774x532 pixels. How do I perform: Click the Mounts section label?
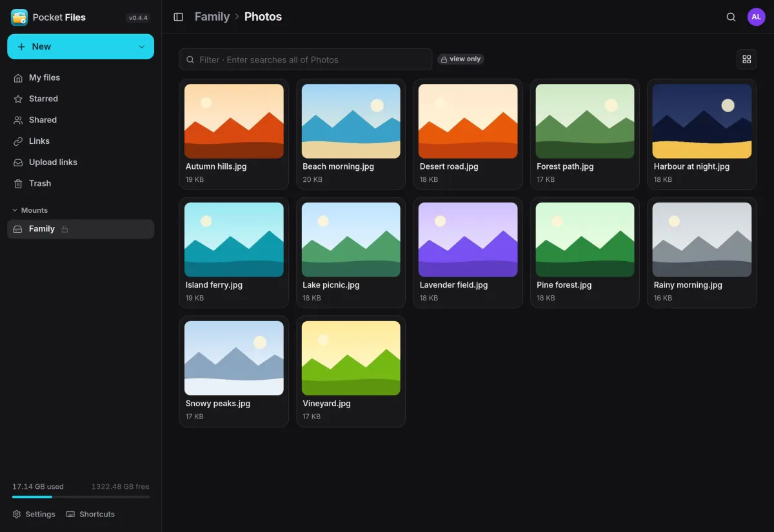click(x=34, y=210)
